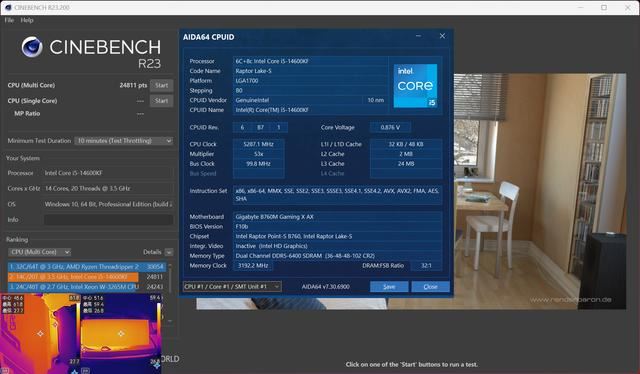Open the Help menu
The height and width of the screenshot is (374, 640).
click(27, 20)
